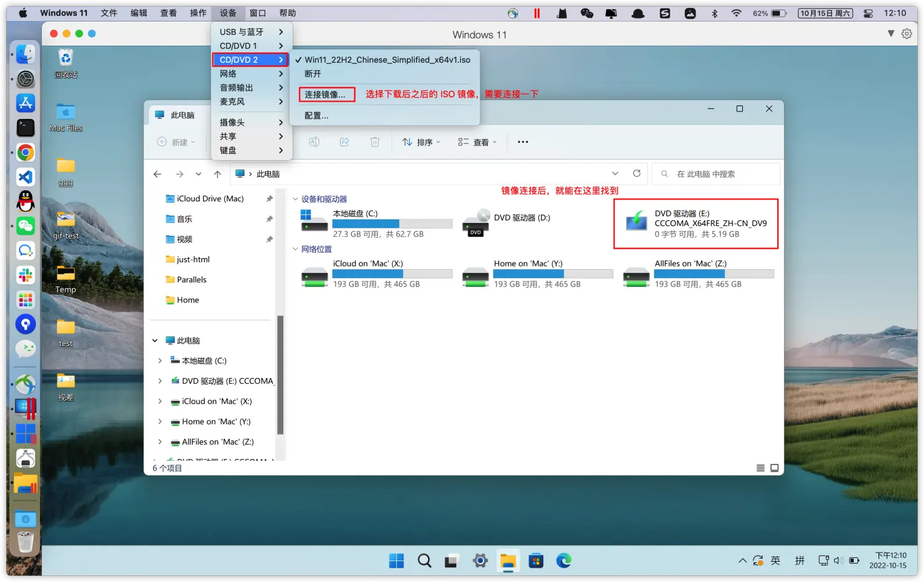Open the Mac Files desktop shortcut

(66, 118)
